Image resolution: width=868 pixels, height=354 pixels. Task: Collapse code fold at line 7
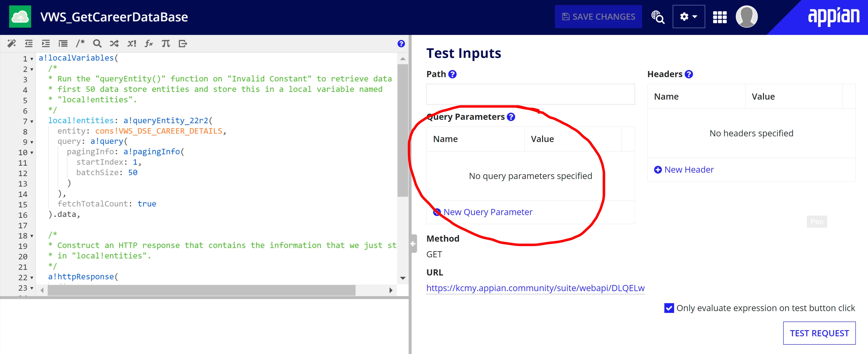[x=32, y=121]
